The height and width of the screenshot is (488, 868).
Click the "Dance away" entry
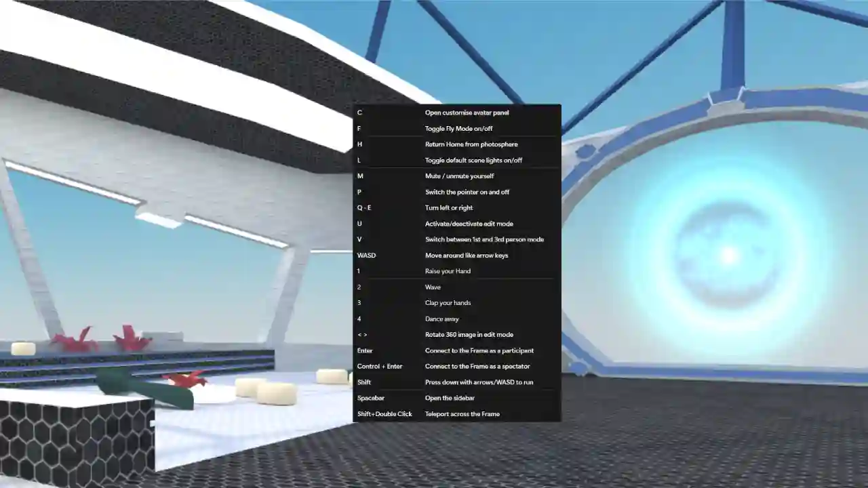[x=442, y=319]
